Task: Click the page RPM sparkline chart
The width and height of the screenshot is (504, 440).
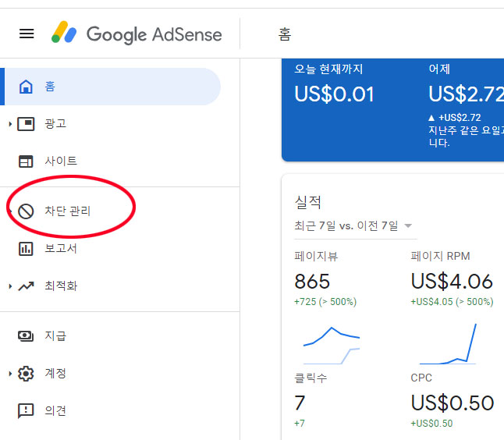Action: (448, 344)
